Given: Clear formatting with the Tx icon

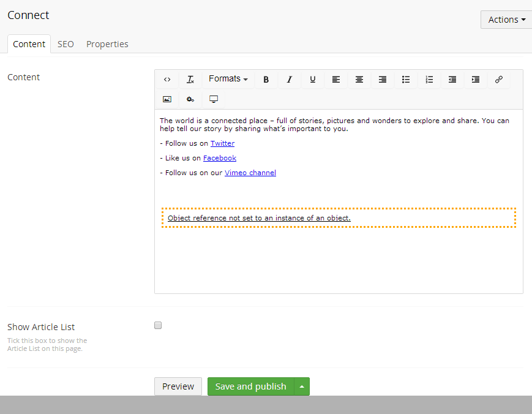Looking at the screenshot, I should pyautogui.click(x=190, y=80).
